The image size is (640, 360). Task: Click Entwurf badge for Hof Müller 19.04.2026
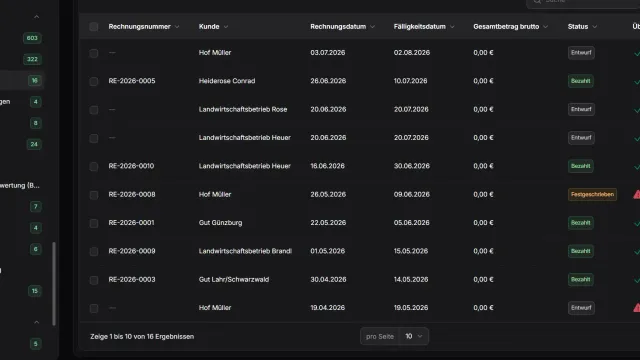coord(581,308)
